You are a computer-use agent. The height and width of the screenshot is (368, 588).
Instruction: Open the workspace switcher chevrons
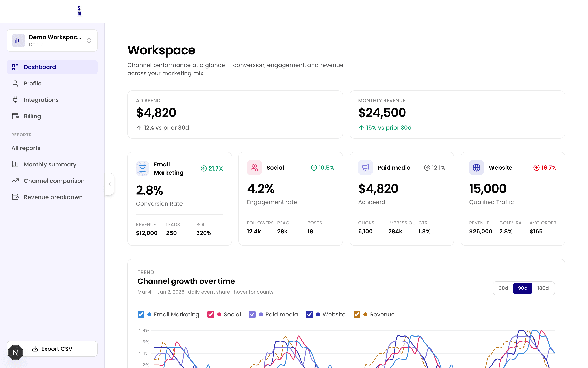[x=89, y=40]
